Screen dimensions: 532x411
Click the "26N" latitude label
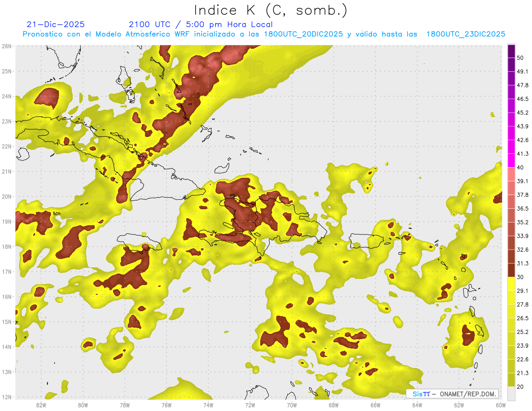(7, 46)
